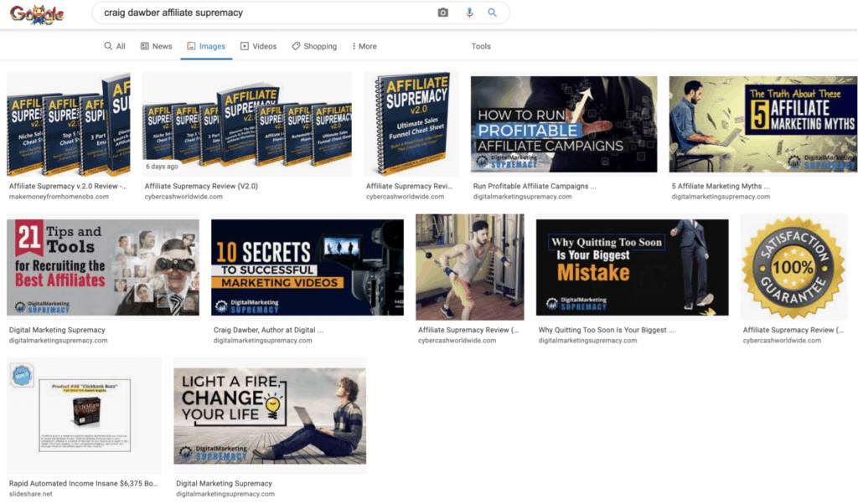Screen dimensions: 858x504
Task: Switch to the News tab
Action: point(156,46)
